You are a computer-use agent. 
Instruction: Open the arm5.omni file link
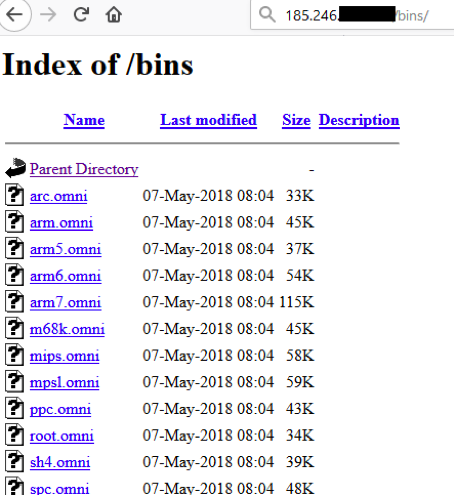click(x=65, y=249)
